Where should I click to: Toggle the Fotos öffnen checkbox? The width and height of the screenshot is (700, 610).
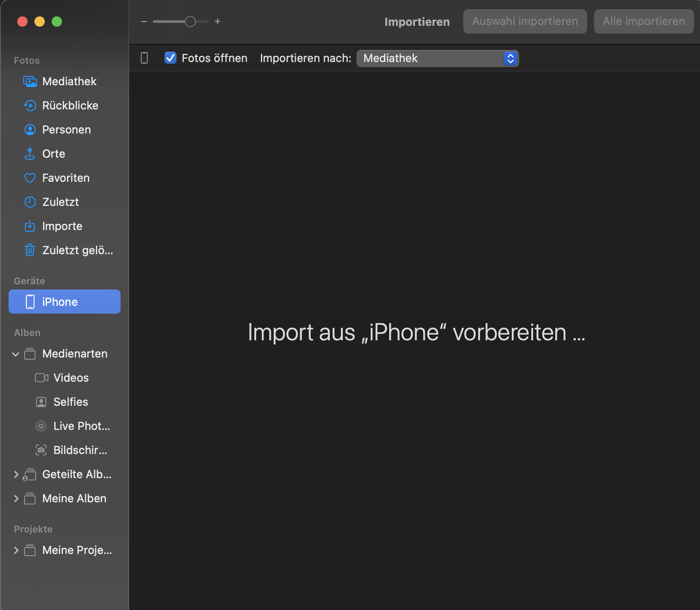(170, 58)
